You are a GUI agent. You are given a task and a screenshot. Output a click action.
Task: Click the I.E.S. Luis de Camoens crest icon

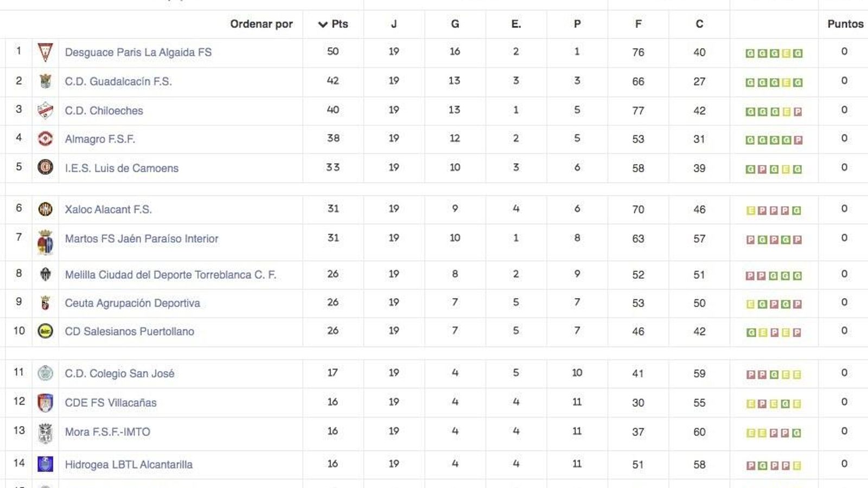[x=46, y=168]
